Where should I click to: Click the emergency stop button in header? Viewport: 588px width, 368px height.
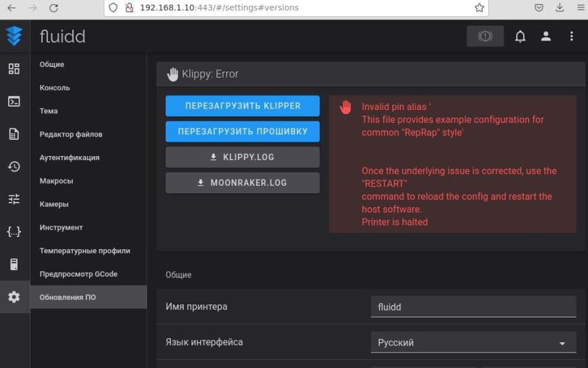click(x=485, y=36)
